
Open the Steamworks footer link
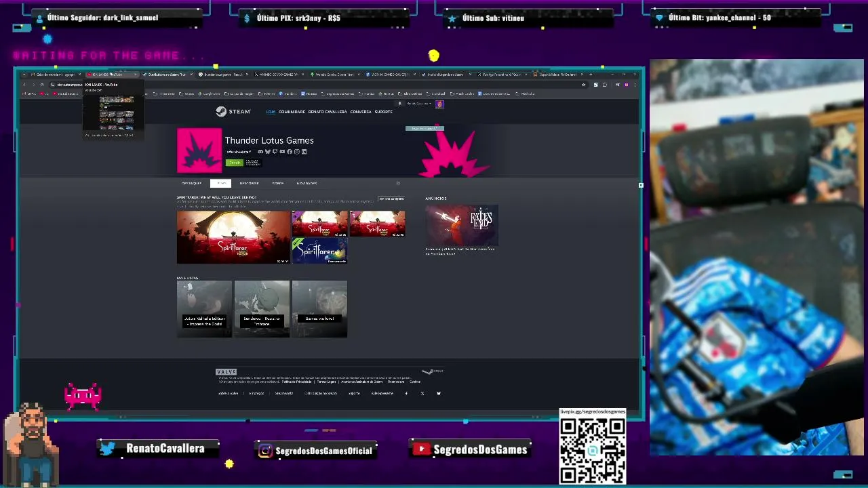284,393
